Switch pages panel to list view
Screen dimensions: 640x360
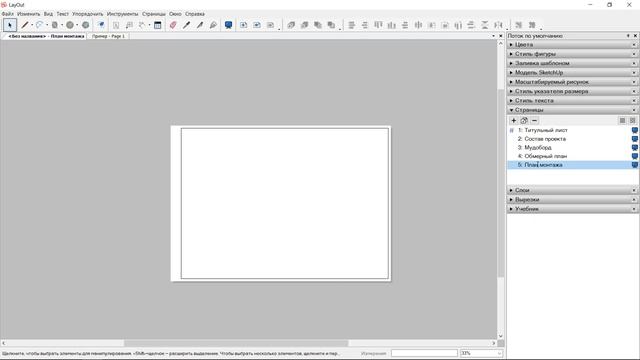[622, 120]
